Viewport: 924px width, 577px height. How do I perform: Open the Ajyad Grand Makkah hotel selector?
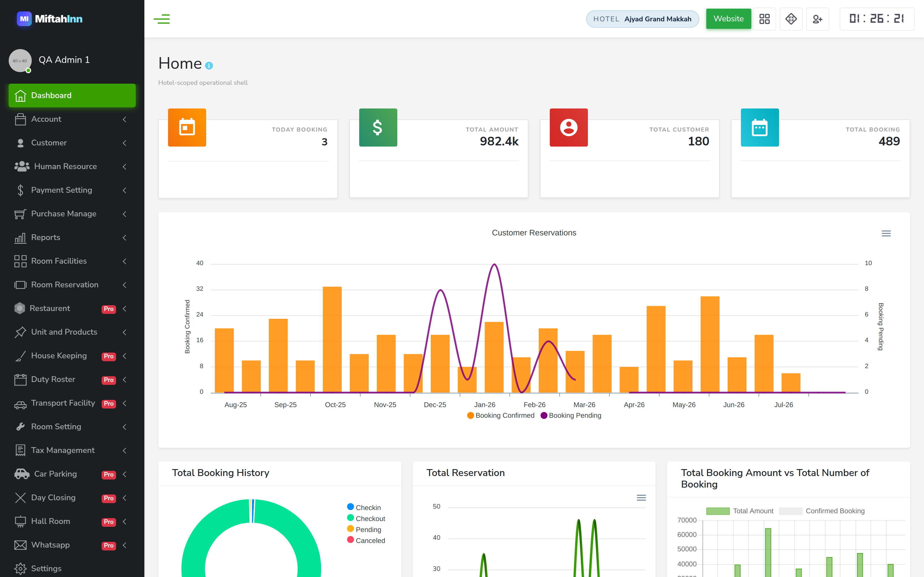tap(642, 19)
